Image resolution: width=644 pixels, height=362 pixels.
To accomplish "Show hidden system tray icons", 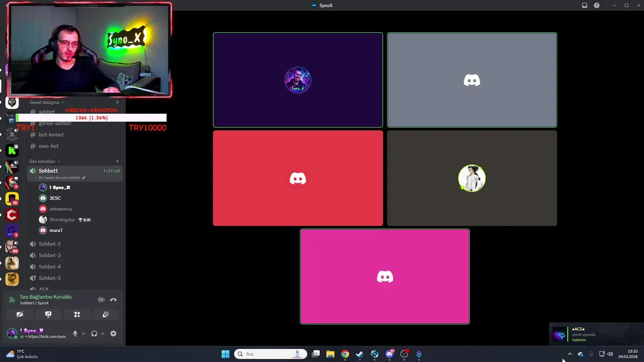I will (x=570, y=354).
